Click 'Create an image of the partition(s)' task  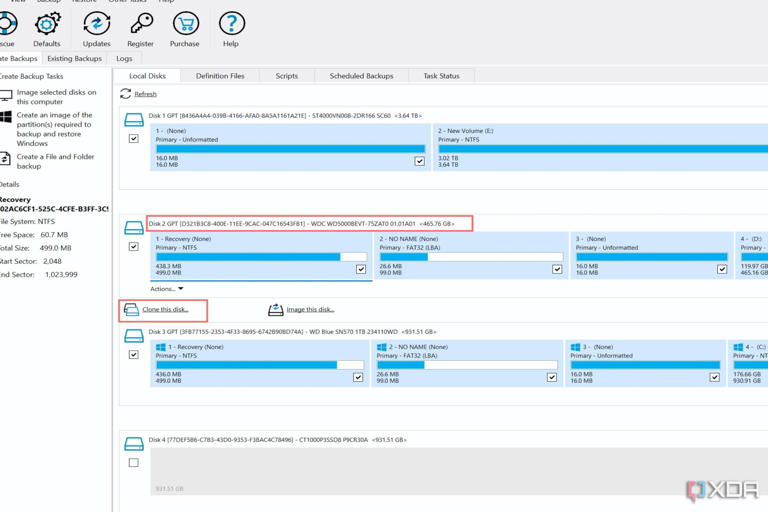pos(54,129)
